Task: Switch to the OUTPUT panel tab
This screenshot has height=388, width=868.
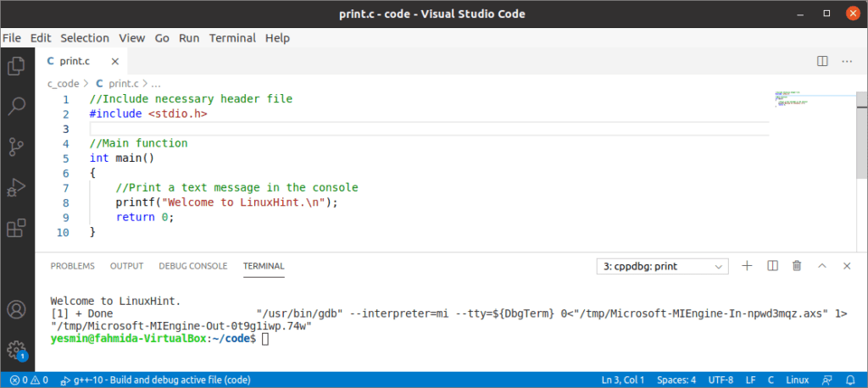Action: click(127, 266)
